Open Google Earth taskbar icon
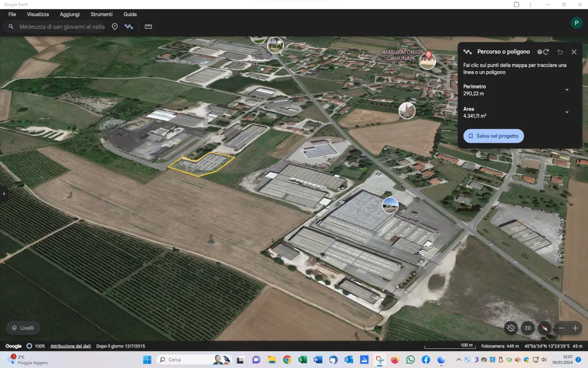588x368 pixels. (441, 360)
